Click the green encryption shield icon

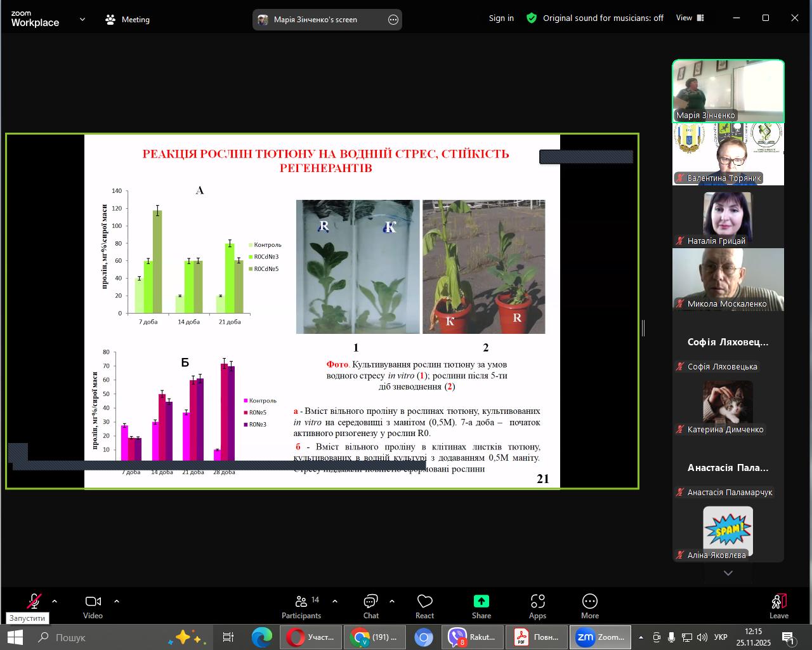(x=532, y=18)
